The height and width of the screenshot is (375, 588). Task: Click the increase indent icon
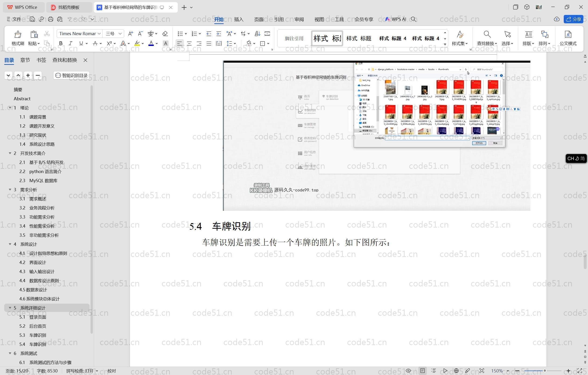pyautogui.click(x=219, y=34)
